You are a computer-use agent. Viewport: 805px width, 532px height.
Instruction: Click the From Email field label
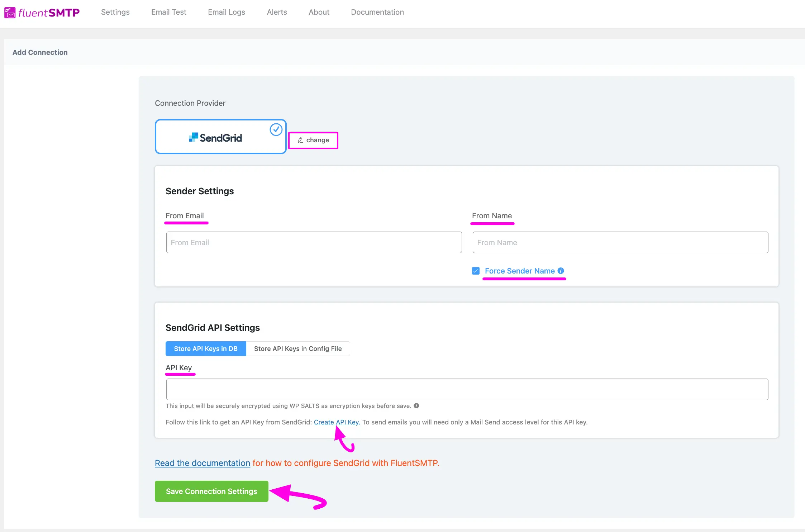pyautogui.click(x=185, y=216)
